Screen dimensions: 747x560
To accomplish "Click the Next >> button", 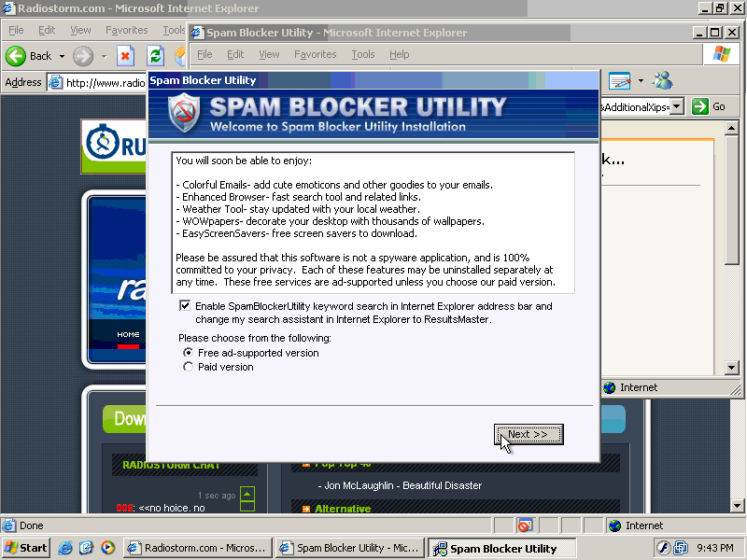I will point(529,434).
